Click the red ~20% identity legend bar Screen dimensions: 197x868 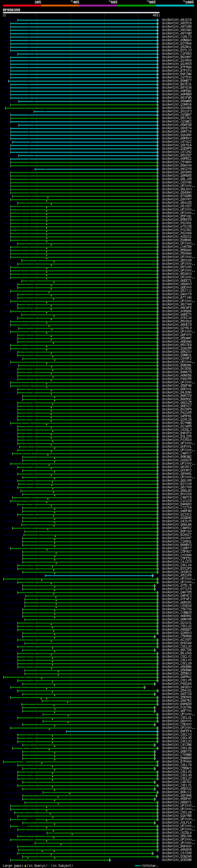coord(22,6)
